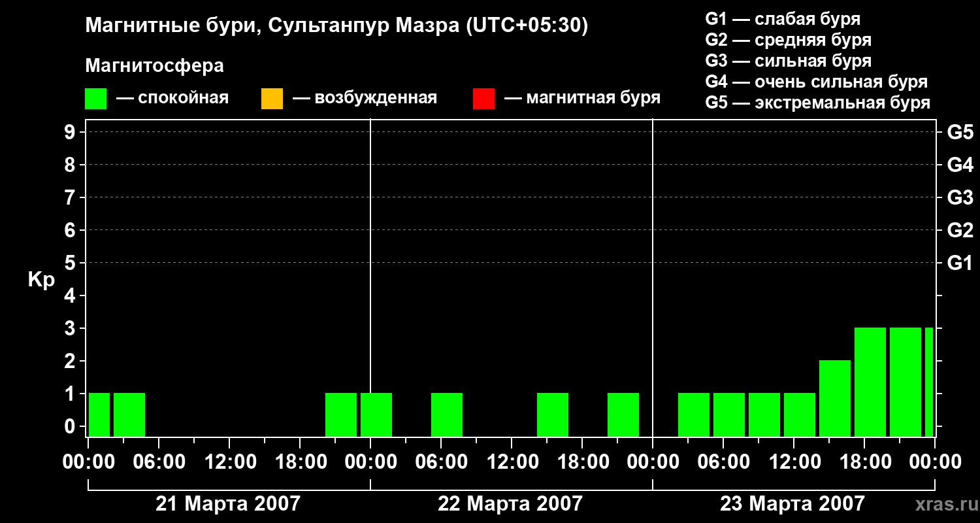
Task: Click the Магнитосфера heading
Action: coord(155,66)
